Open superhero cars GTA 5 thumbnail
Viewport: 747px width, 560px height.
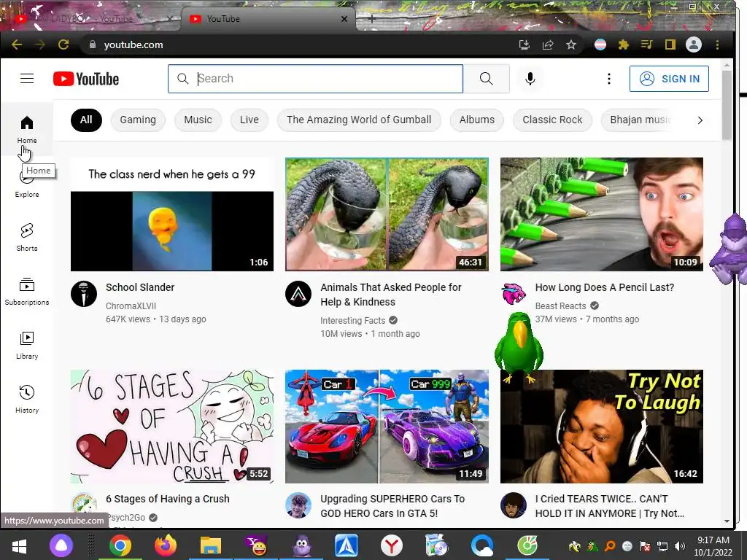387,426
